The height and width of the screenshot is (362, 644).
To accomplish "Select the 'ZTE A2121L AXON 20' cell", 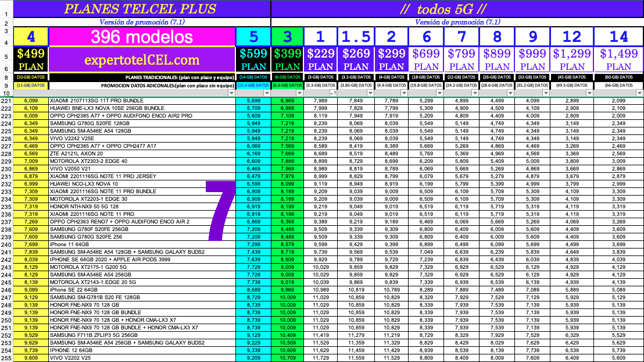I will click(x=142, y=154).
